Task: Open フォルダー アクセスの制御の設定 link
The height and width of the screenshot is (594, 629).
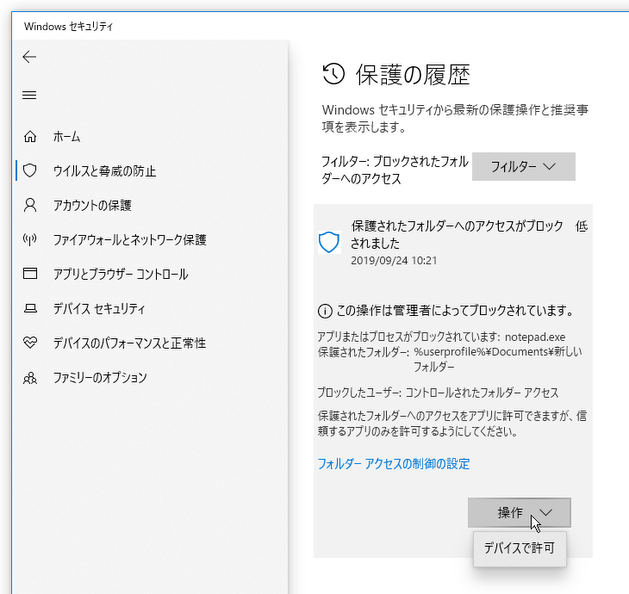Action: pyautogui.click(x=394, y=464)
